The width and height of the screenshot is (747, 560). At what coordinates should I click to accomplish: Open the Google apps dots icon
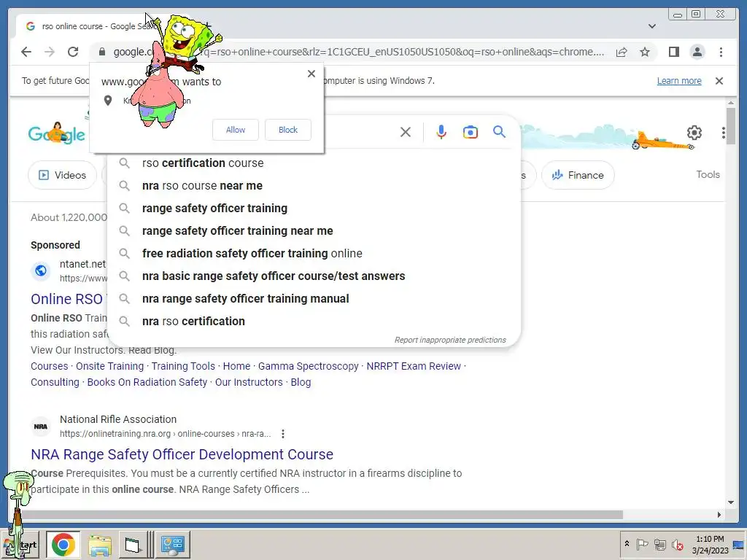coord(723,133)
